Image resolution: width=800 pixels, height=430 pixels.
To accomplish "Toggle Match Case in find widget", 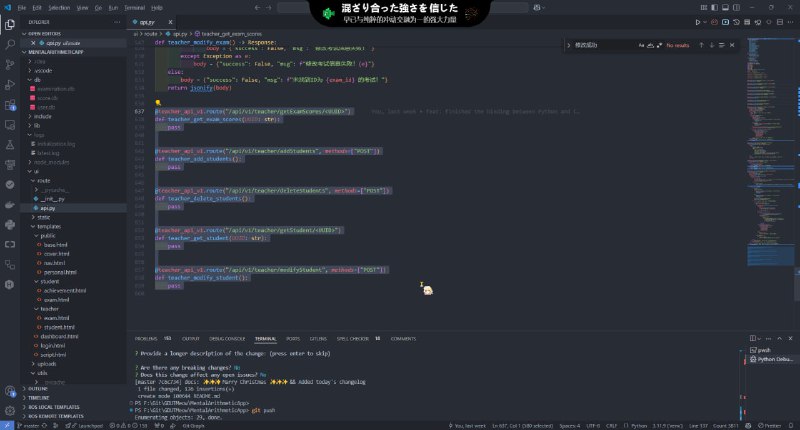I will 640,45.
